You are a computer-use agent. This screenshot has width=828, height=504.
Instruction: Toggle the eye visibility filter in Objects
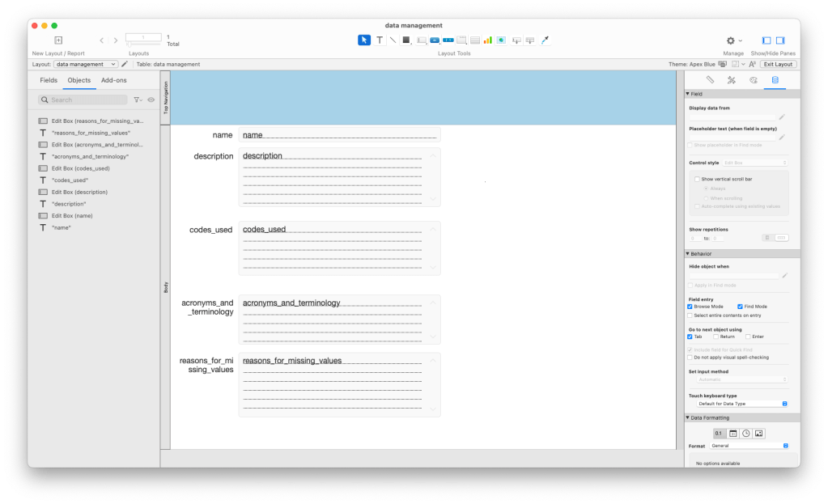pyautogui.click(x=151, y=100)
